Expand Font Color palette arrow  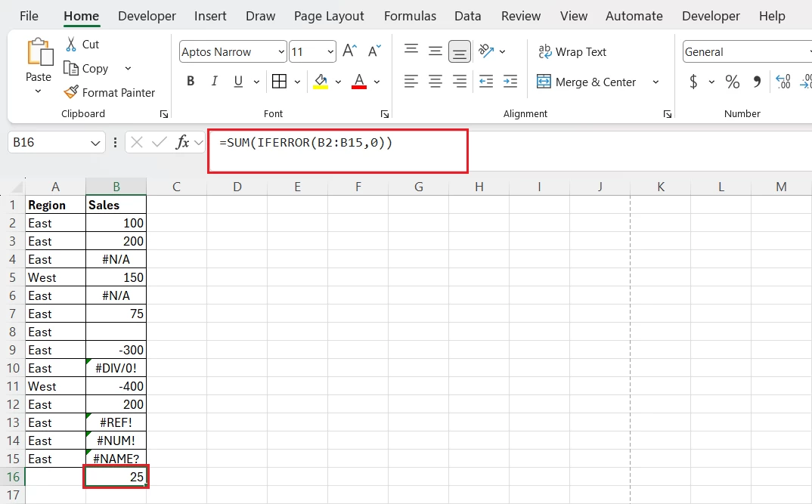coord(377,82)
